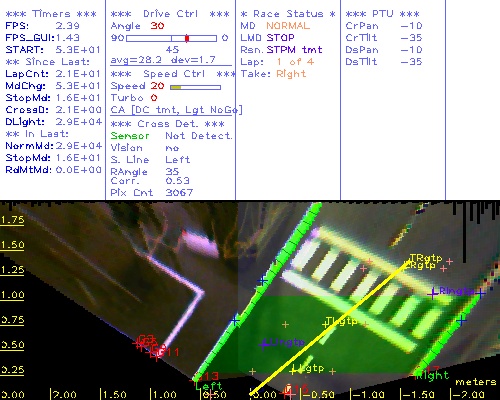This screenshot has width=500, height=400.
Task: Click the Speed progress bar
Action: (x=195, y=87)
